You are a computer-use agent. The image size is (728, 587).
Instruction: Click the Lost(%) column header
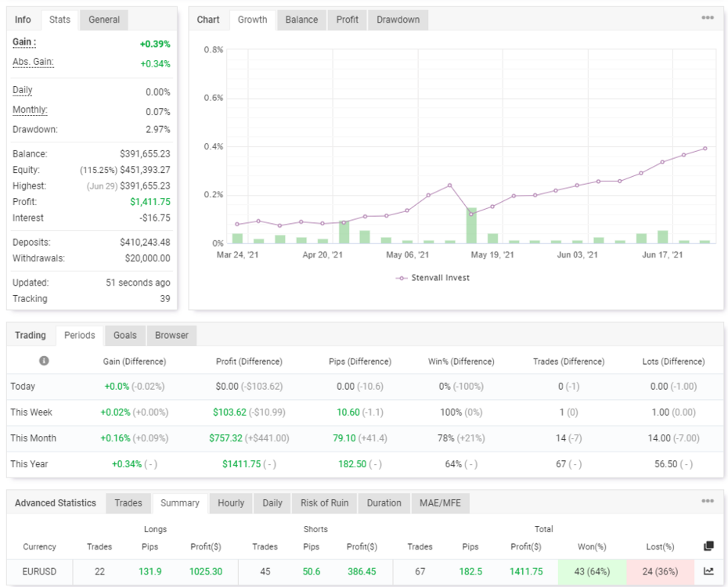(x=660, y=546)
